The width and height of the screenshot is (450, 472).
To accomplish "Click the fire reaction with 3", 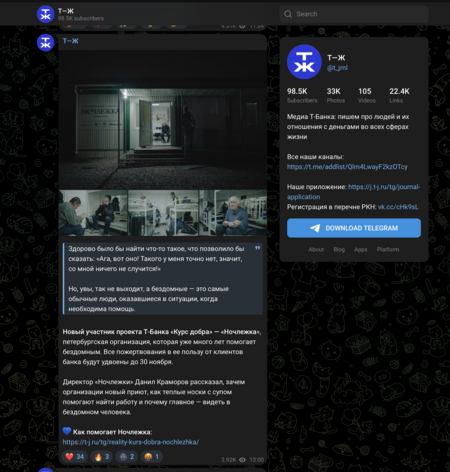I will (x=102, y=456).
